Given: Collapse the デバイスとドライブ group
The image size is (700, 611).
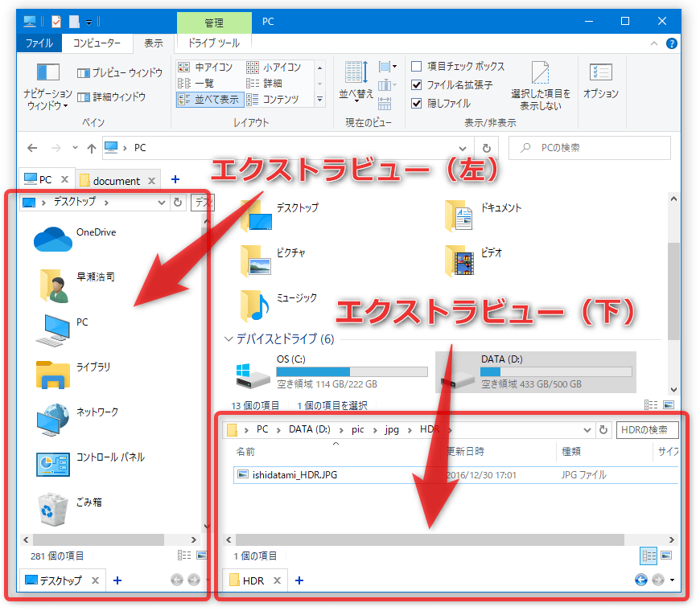Looking at the screenshot, I should [x=230, y=339].
